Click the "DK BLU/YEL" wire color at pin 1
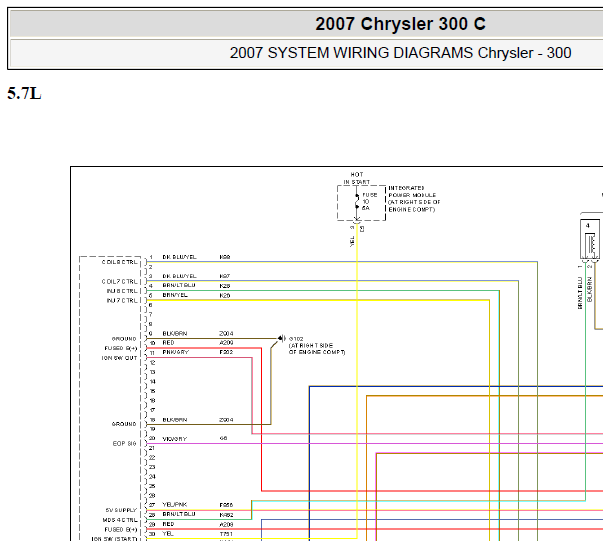Image resolution: width=603 pixels, height=541 pixels. 179,257
